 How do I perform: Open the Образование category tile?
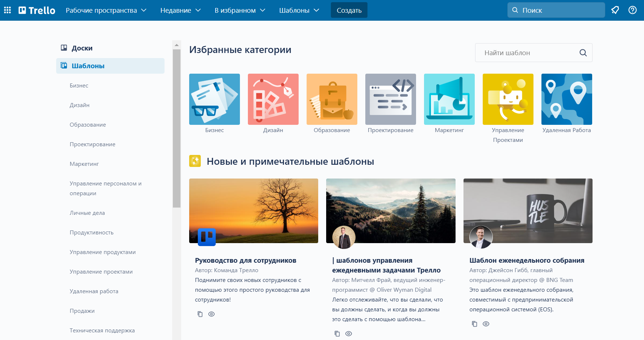pos(332,99)
